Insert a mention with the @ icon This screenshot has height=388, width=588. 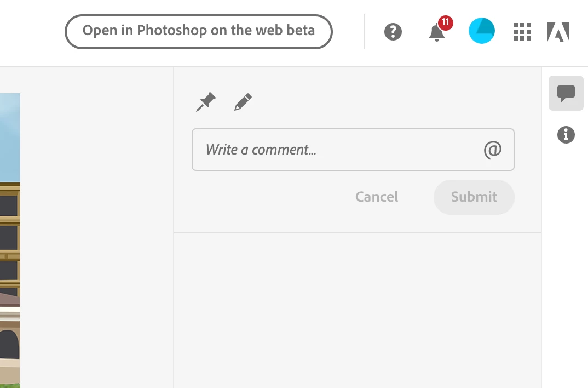click(492, 150)
